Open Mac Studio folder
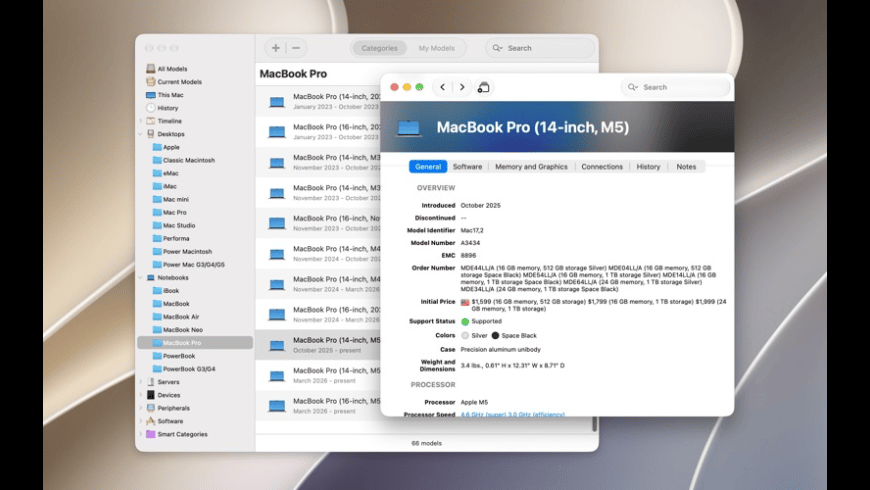 pyautogui.click(x=174, y=225)
